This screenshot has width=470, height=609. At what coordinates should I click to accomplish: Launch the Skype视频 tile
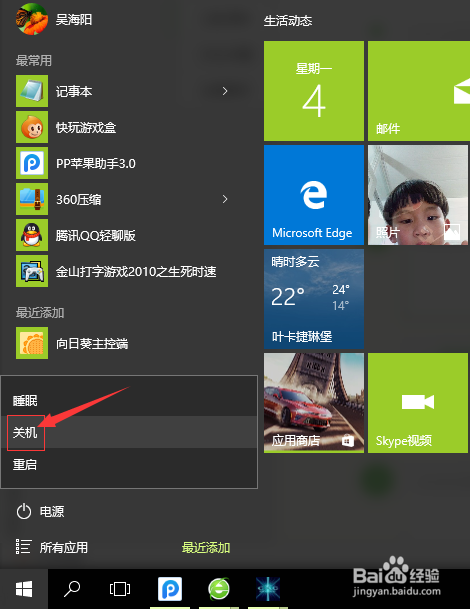[418, 403]
